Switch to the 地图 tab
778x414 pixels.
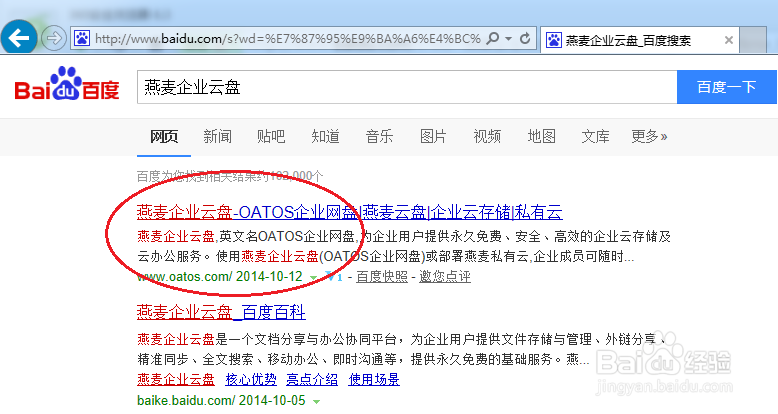pyautogui.click(x=541, y=136)
